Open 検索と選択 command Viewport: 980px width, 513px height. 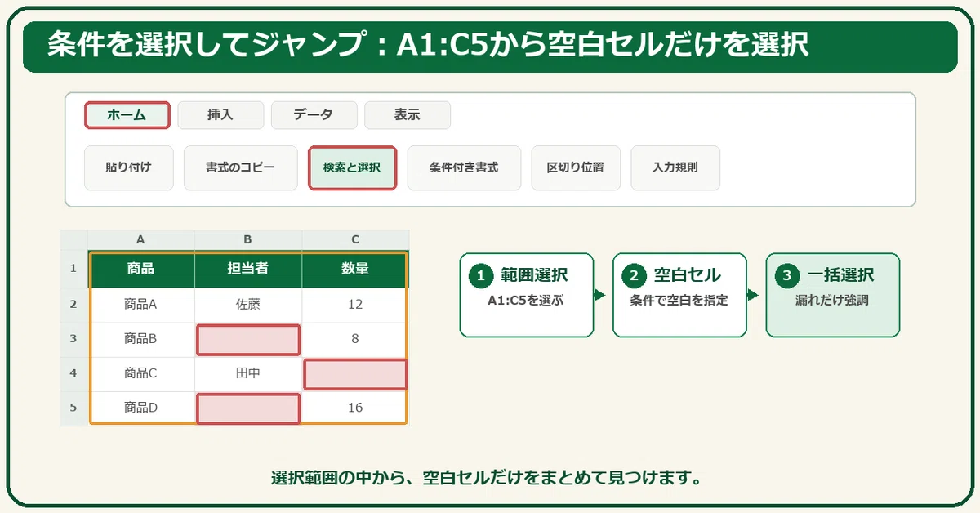(352, 167)
